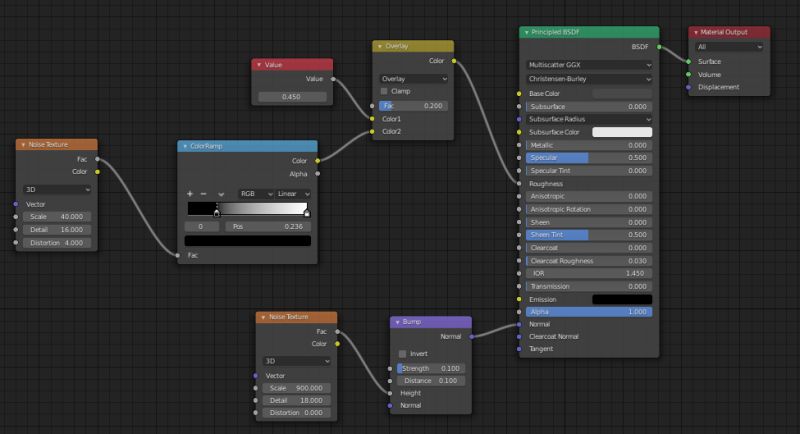Click the plus icon in ColorRamp
This screenshot has height=434, width=800.
[x=190, y=194]
